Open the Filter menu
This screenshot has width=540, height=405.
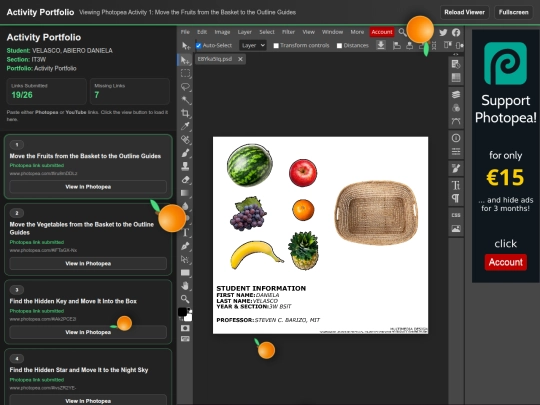[288, 32]
